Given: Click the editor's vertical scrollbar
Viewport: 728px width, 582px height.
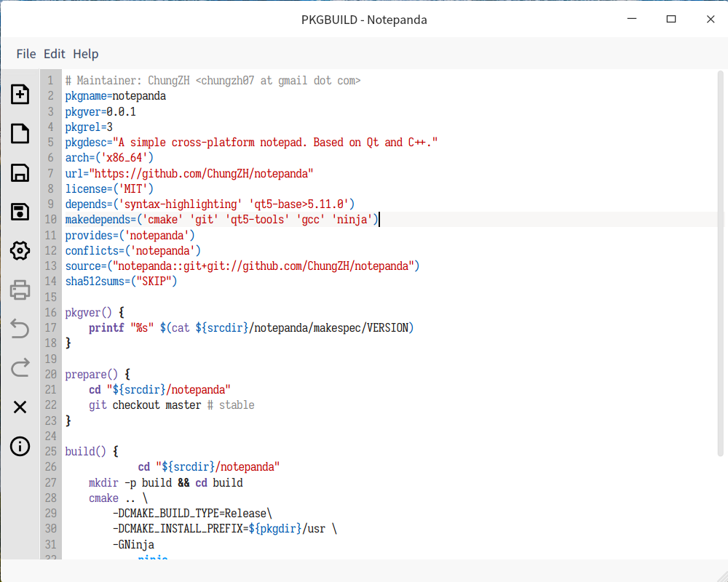Looking at the screenshot, I should click(721, 263).
